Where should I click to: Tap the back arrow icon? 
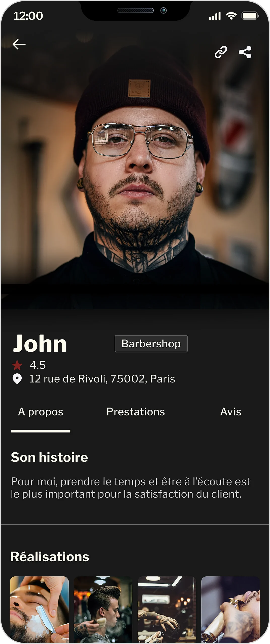click(19, 44)
